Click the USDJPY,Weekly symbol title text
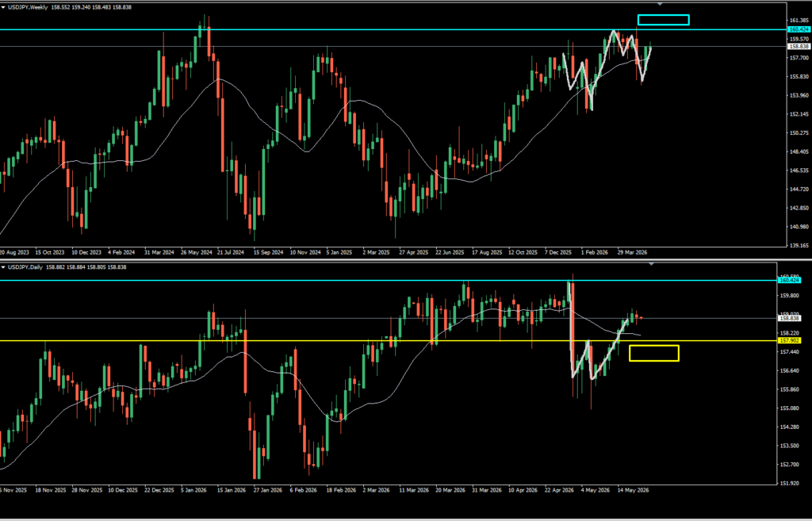Screen dimensions: 812x521 (x=28, y=7)
